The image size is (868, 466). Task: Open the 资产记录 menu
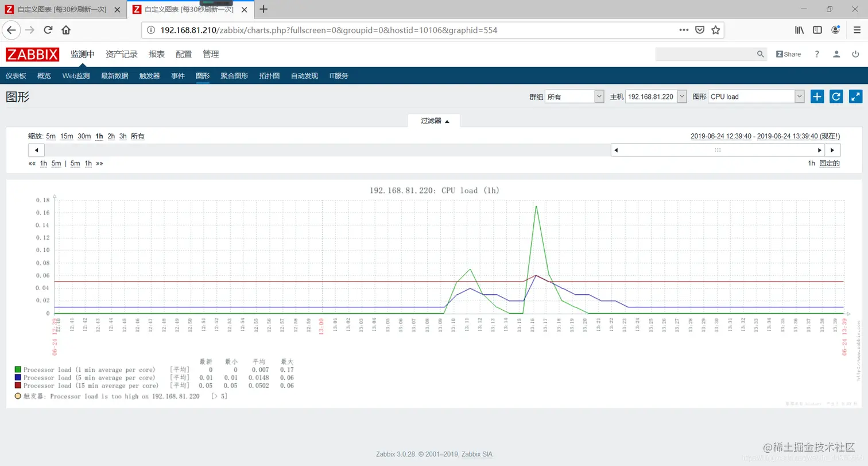122,54
